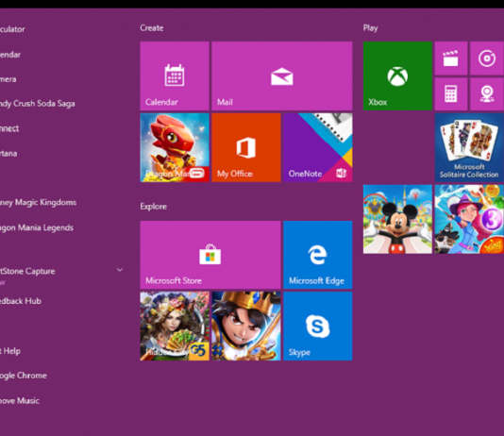504x436 pixels.
Task: Open the Calendar tile
Action: [x=175, y=75]
